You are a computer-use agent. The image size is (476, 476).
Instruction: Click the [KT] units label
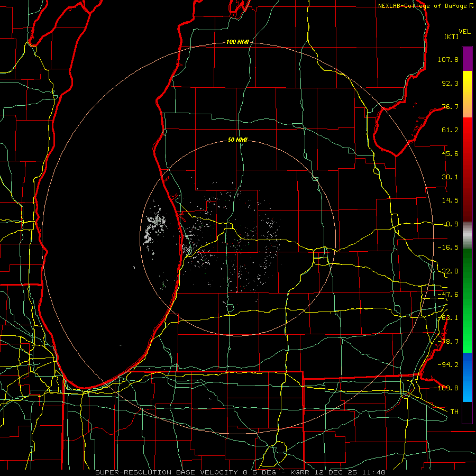click(452, 36)
